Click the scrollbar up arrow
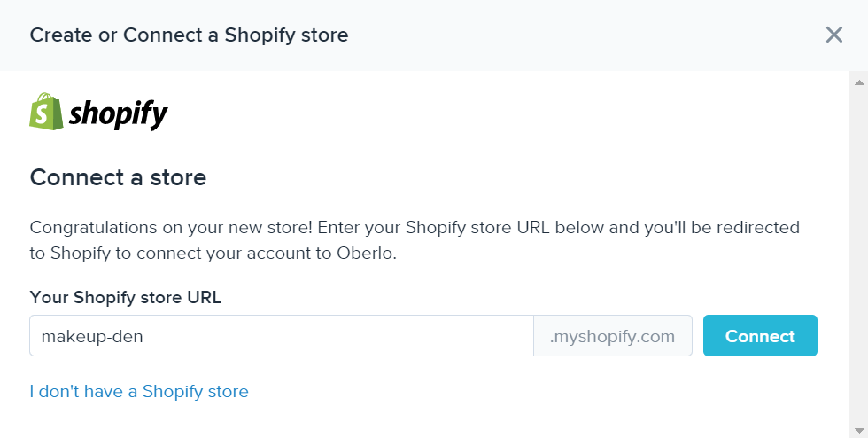 pyautogui.click(x=858, y=82)
